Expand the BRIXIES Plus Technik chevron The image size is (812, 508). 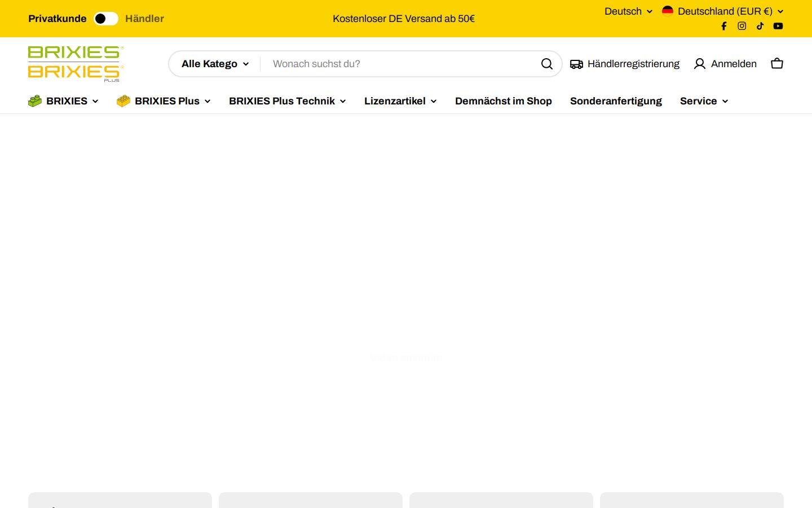343,102
